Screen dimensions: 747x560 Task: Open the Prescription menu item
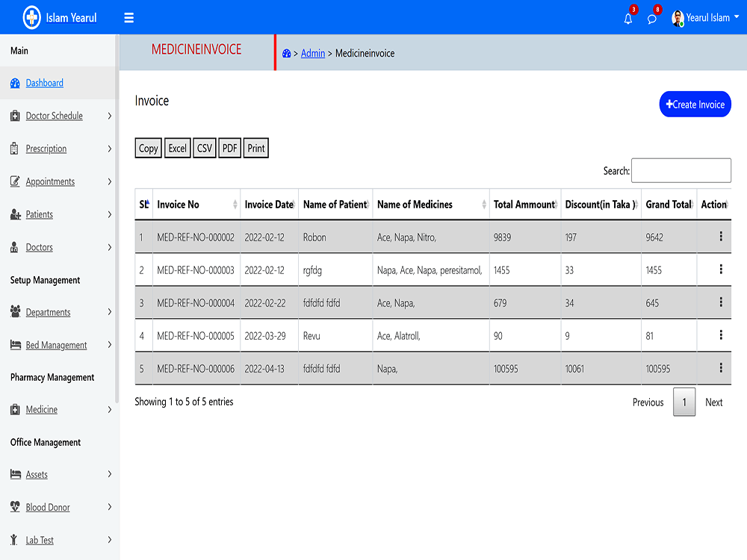click(46, 149)
